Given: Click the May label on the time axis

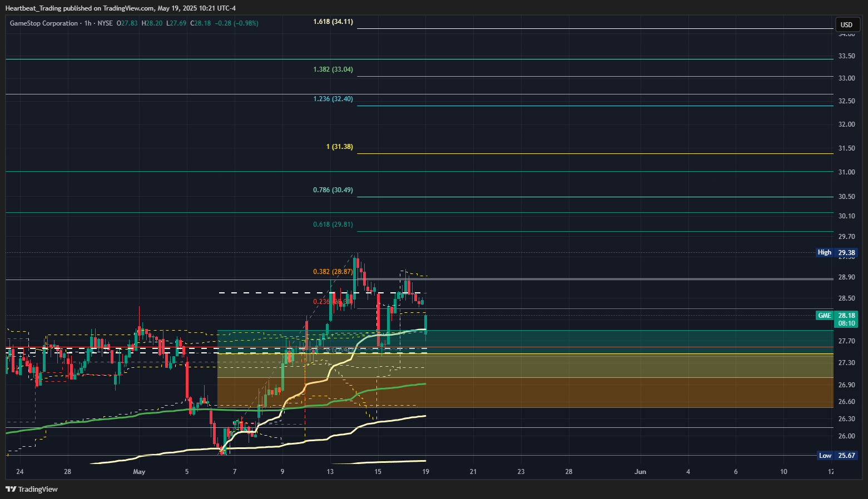Looking at the screenshot, I should click(x=139, y=472).
